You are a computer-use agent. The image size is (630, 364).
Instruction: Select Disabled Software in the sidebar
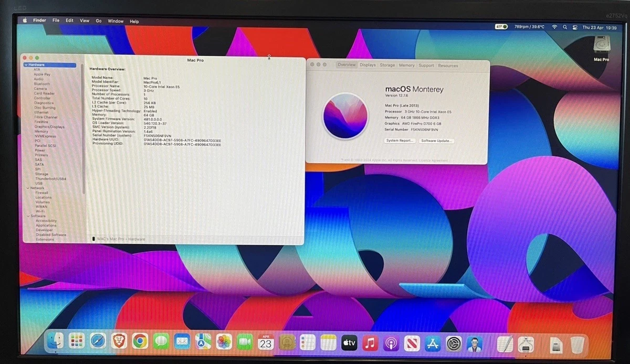tap(51, 234)
